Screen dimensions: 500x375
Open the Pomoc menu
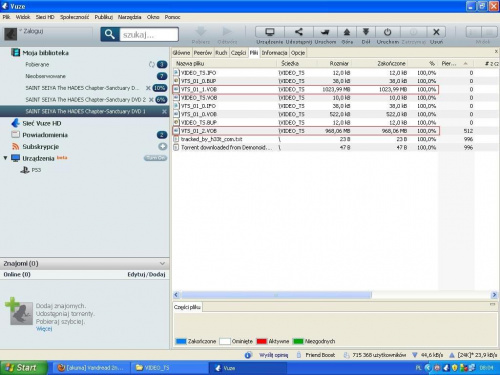pos(172,17)
